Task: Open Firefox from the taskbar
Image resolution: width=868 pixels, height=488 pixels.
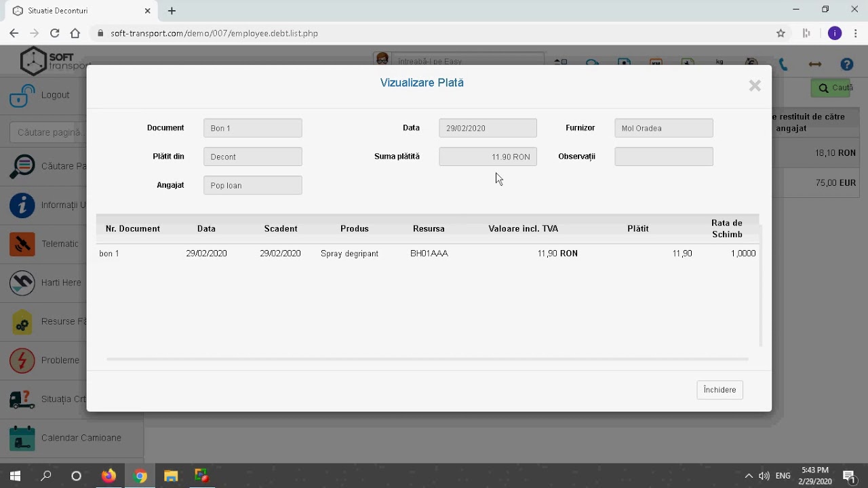Action: [108, 476]
